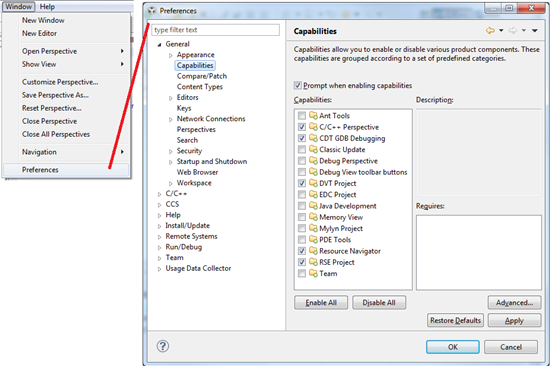The image size is (550, 366).
Task: Expand the C/C++ preferences node
Action: pyautogui.click(x=160, y=194)
